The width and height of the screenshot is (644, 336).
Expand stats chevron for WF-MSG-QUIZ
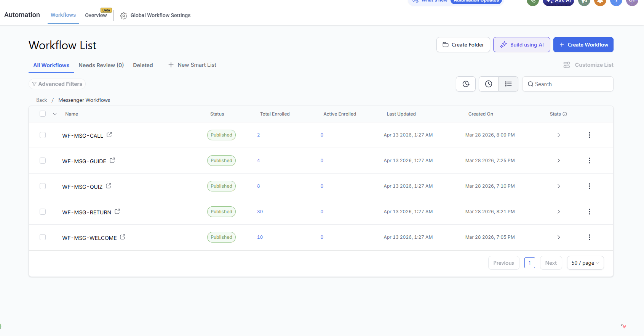click(559, 186)
